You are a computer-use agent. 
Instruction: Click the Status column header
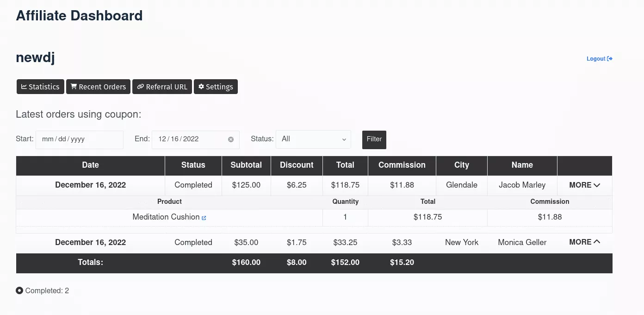point(193,165)
